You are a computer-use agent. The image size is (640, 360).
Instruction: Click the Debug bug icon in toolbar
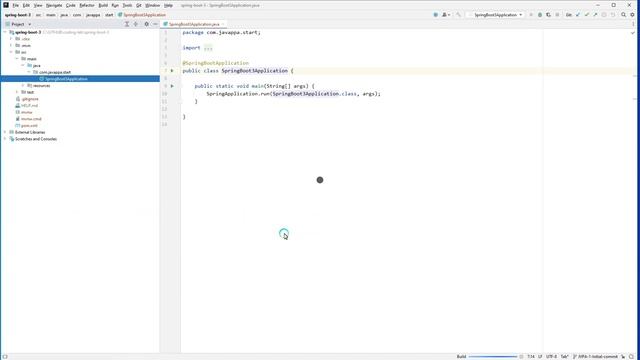[x=540, y=15]
